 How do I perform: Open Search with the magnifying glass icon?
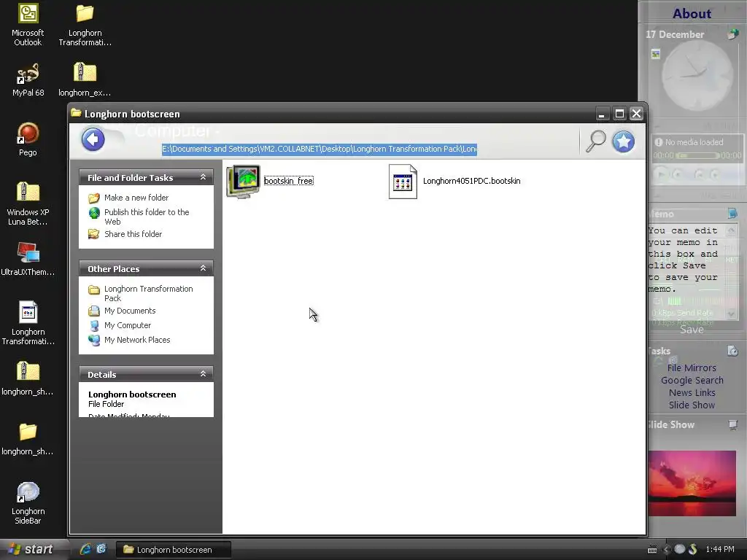click(x=595, y=141)
